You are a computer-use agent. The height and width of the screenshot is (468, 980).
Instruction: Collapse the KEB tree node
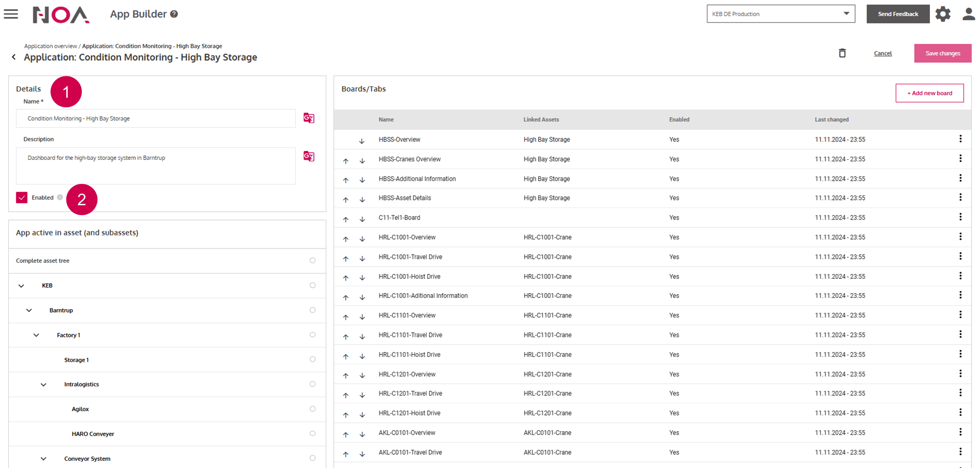[x=21, y=286]
